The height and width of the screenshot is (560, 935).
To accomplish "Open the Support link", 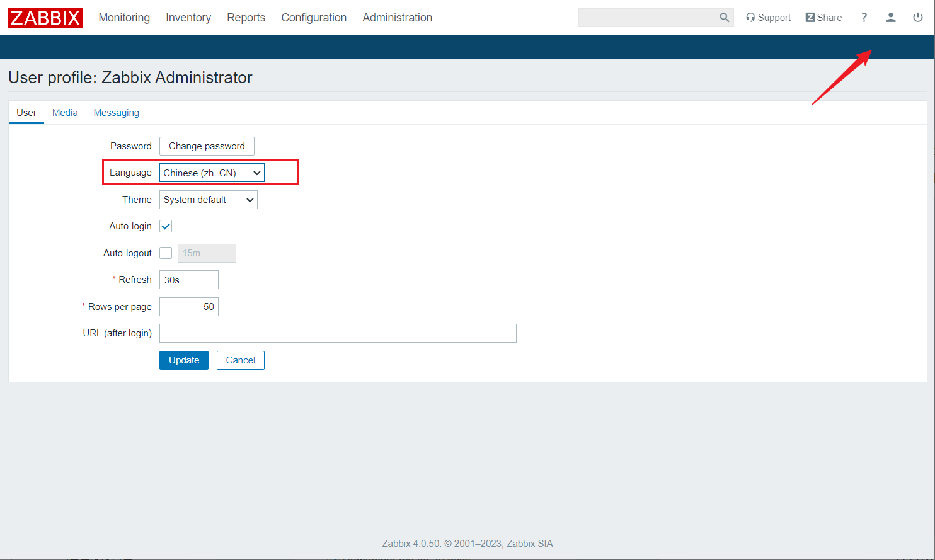I will tap(768, 18).
